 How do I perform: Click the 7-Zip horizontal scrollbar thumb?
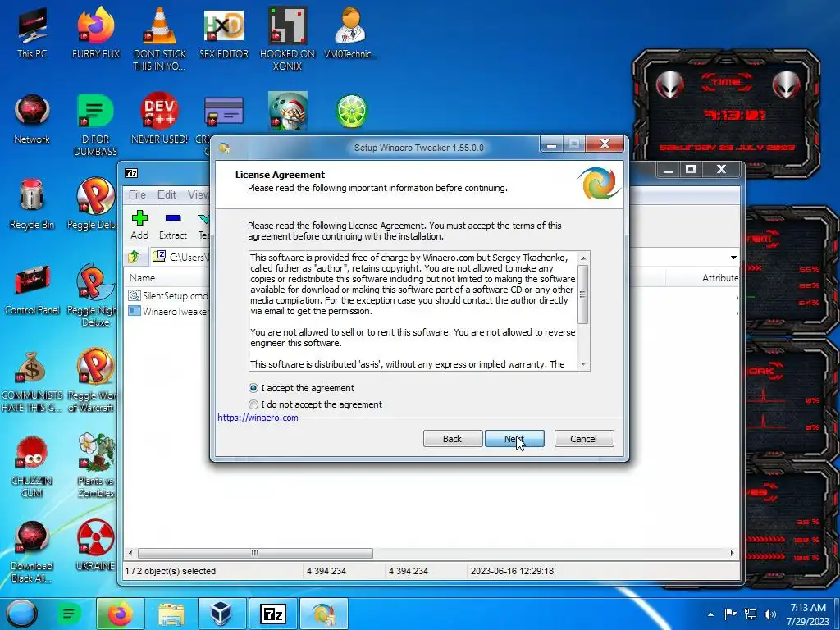pos(255,553)
